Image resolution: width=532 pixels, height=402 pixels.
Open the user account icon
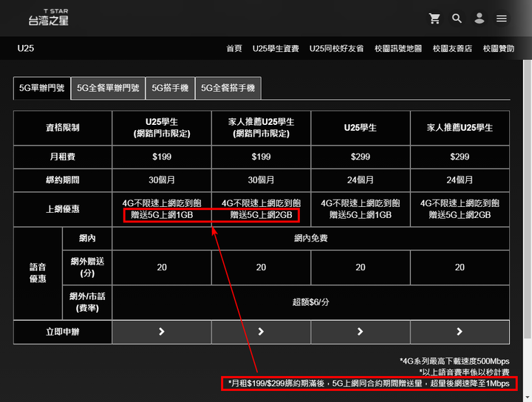point(479,18)
